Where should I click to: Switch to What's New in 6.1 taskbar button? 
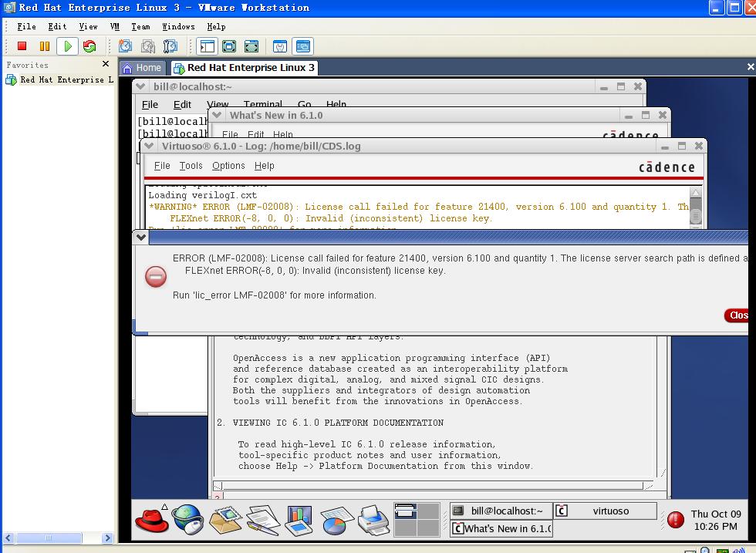pos(501,528)
